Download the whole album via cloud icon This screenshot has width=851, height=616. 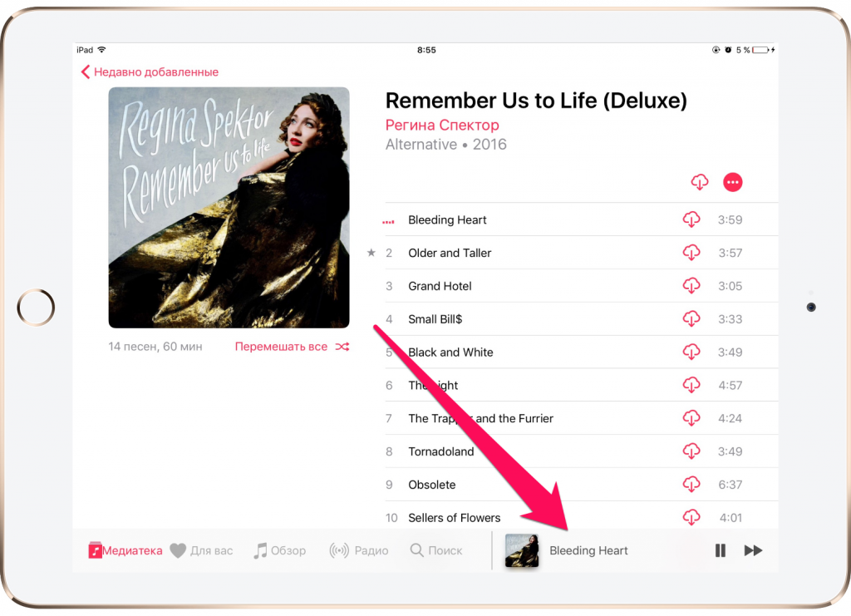click(700, 182)
